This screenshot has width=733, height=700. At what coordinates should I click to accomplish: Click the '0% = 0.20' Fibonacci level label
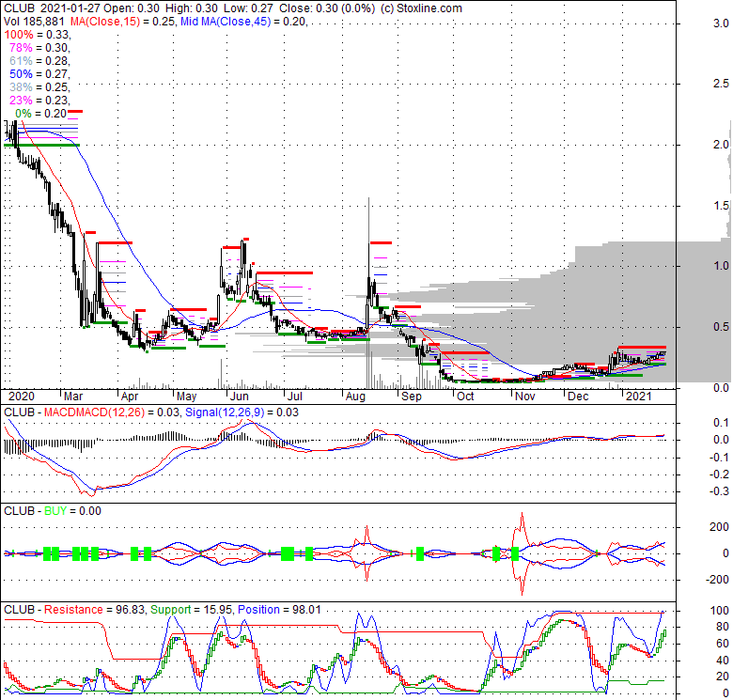[x=40, y=113]
